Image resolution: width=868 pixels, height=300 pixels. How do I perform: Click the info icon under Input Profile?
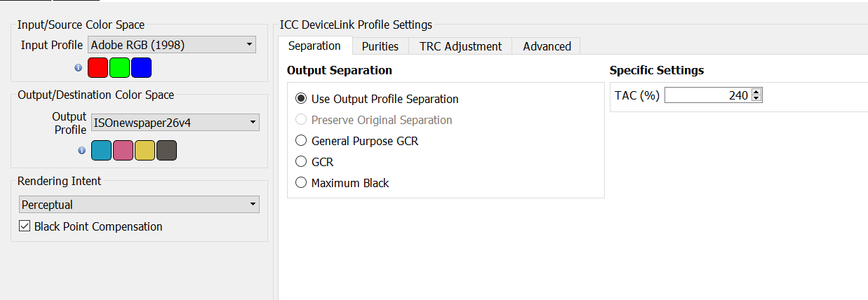pos(79,68)
